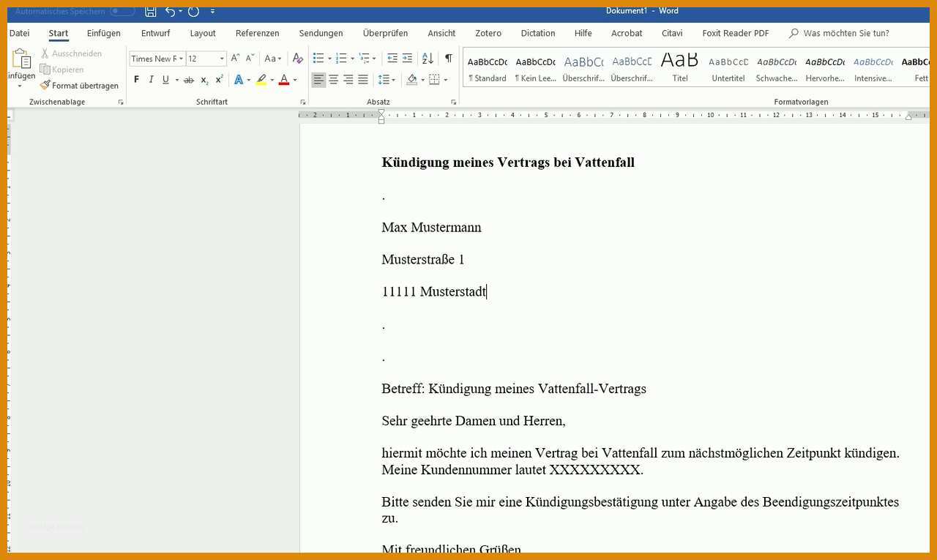The height and width of the screenshot is (560, 937).
Task: Expand the Quick Access Toolbar customize arrow
Action: 212,11
